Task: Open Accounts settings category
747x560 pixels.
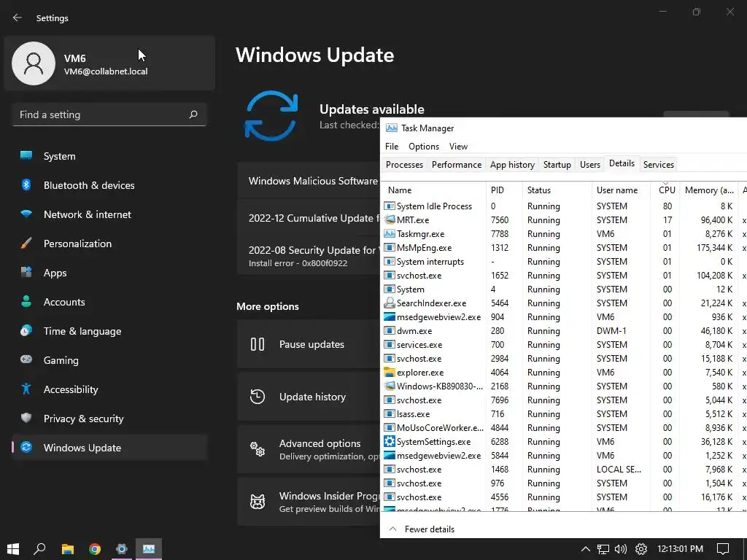Action: [x=109, y=302]
